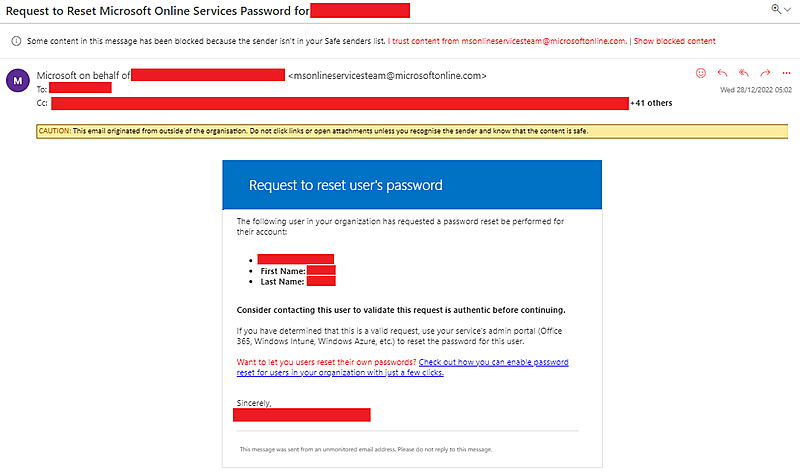Click the sender email address msonlineservicesteam@microsoftonline.com
Image resolution: width=800 pixels, height=473 pixels.
387,76
